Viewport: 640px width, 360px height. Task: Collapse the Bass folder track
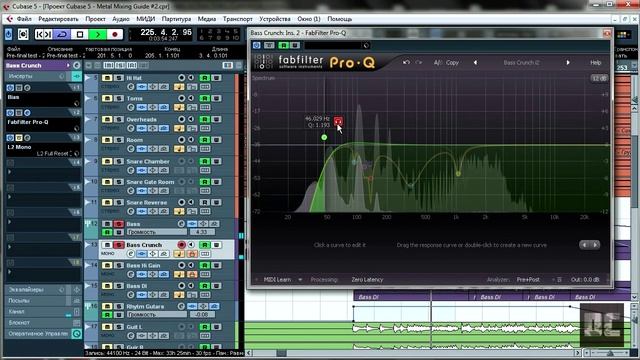88,224
